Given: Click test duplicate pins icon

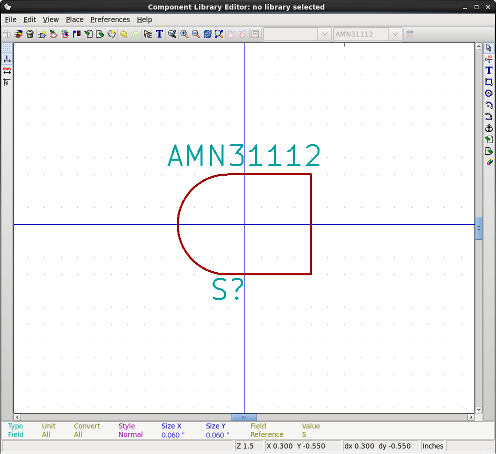Looking at the screenshot, I should (x=172, y=34).
